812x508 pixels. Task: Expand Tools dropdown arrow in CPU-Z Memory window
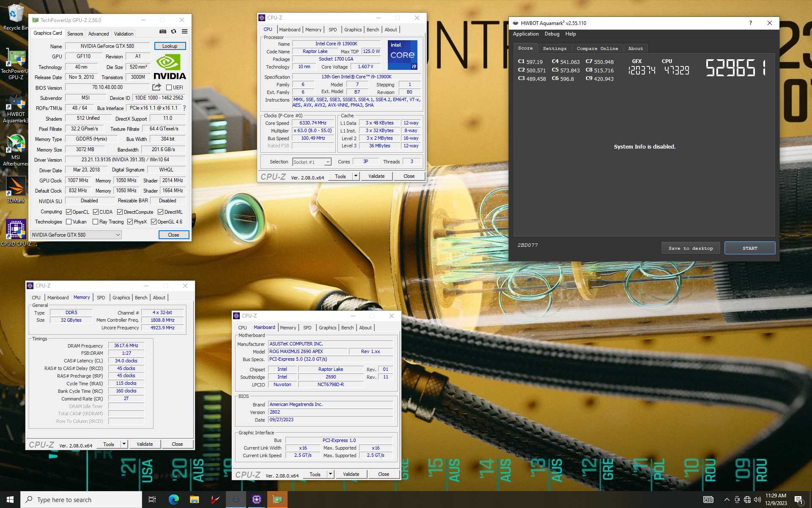[124, 444]
